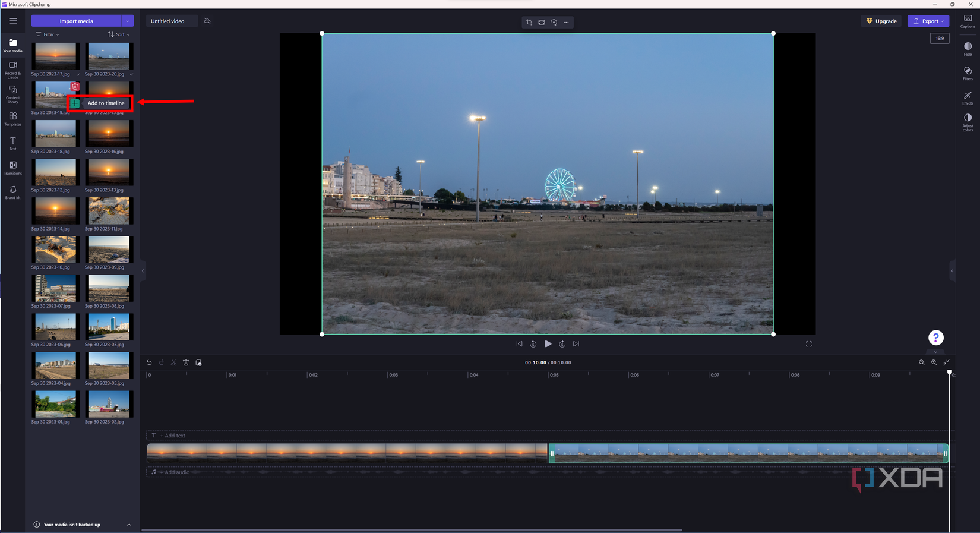
Task: Open the Effects panel
Action: click(968, 98)
